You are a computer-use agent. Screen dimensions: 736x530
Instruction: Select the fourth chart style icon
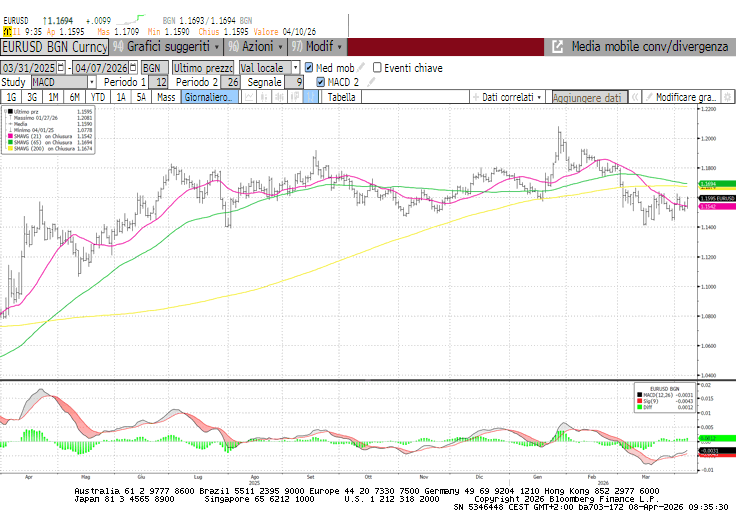click(x=295, y=97)
